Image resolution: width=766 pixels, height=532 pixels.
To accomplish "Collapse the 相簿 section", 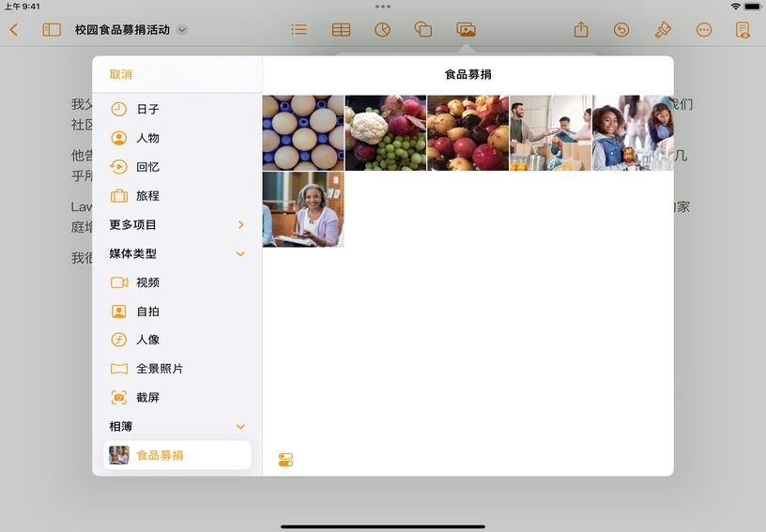I will pyautogui.click(x=240, y=427).
